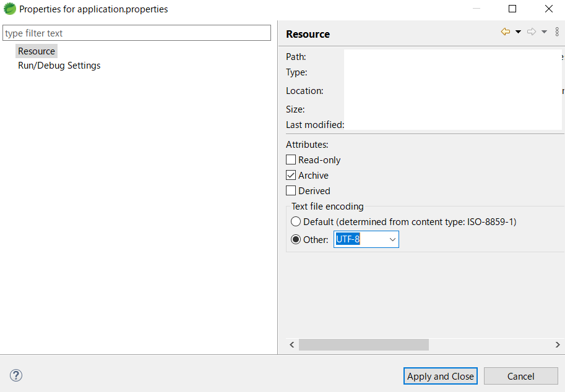Open the back history dropdown arrow
Image resolution: width=565 pixels, height=392 pixels.
tap(518, 32)
